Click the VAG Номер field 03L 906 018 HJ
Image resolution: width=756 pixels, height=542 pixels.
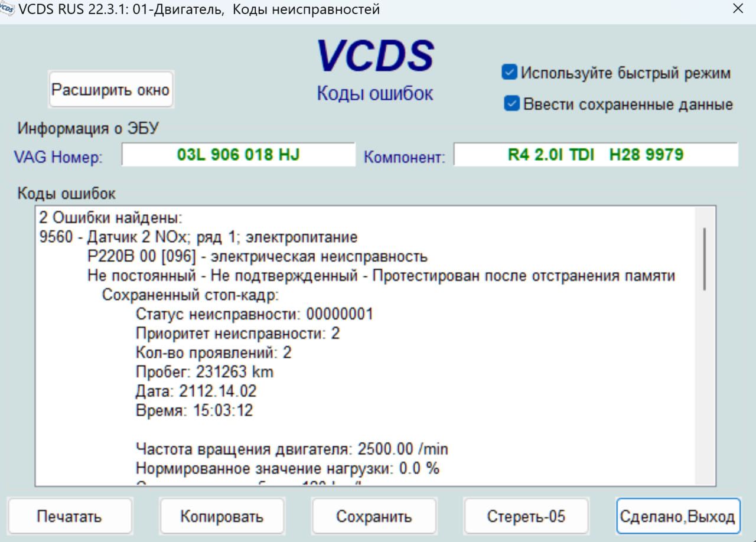238,155
